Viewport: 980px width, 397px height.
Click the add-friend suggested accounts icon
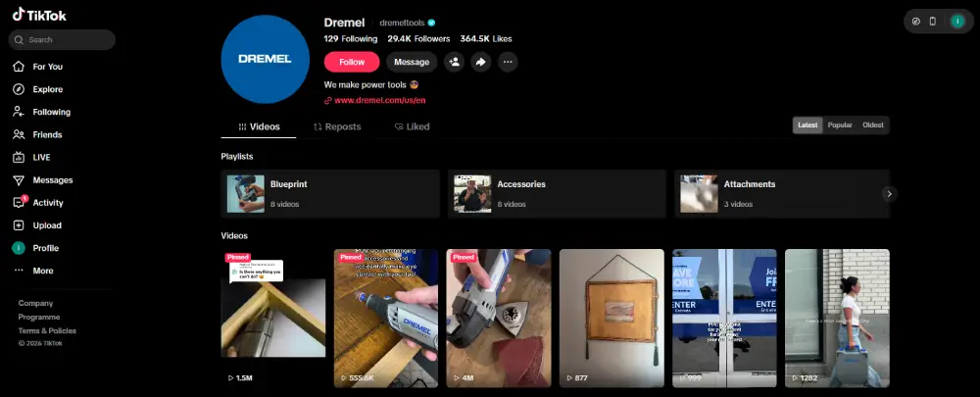(454, 62)
